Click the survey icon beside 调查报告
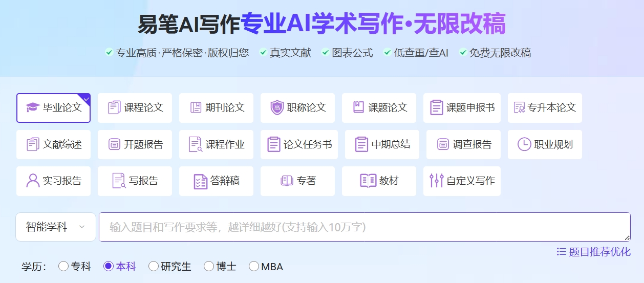This screenshot has width=644, height=283. (x=443, y=144)
